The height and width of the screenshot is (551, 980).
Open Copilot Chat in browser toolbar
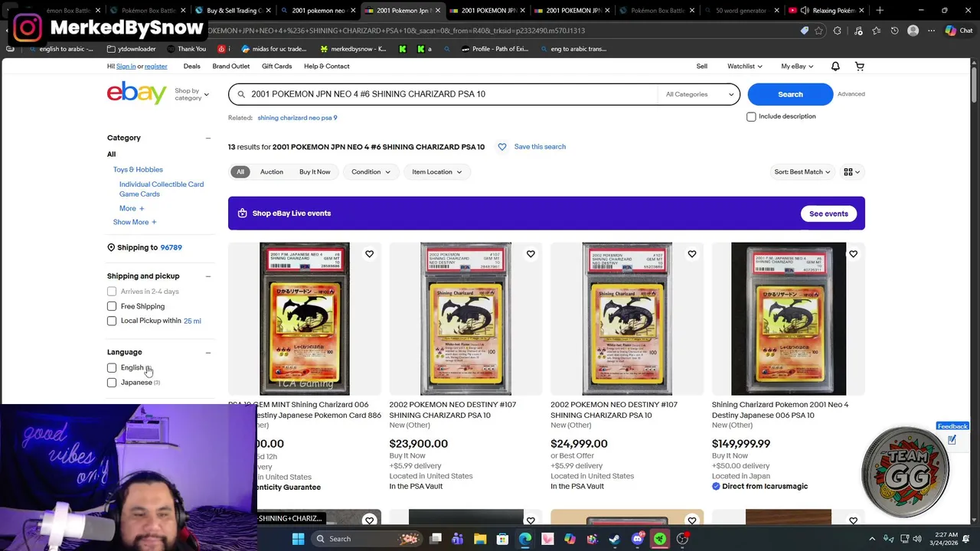click(959, 31)
